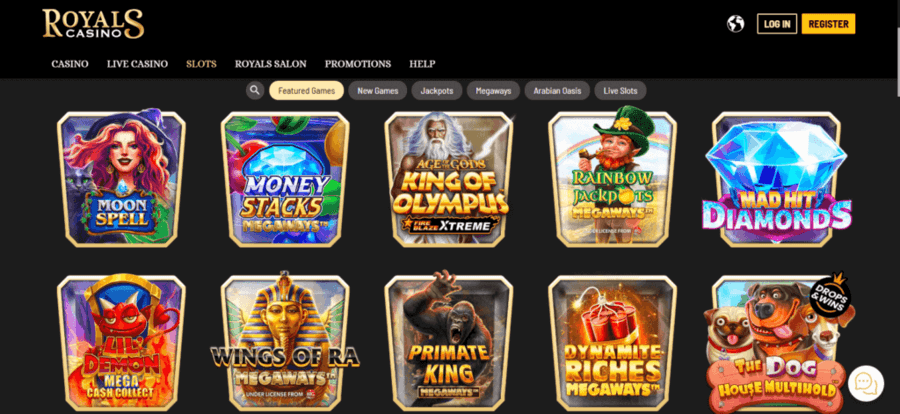Select the Jackpots filter tab
Screen dimensions: 900x414
click(x=437, y=91)
